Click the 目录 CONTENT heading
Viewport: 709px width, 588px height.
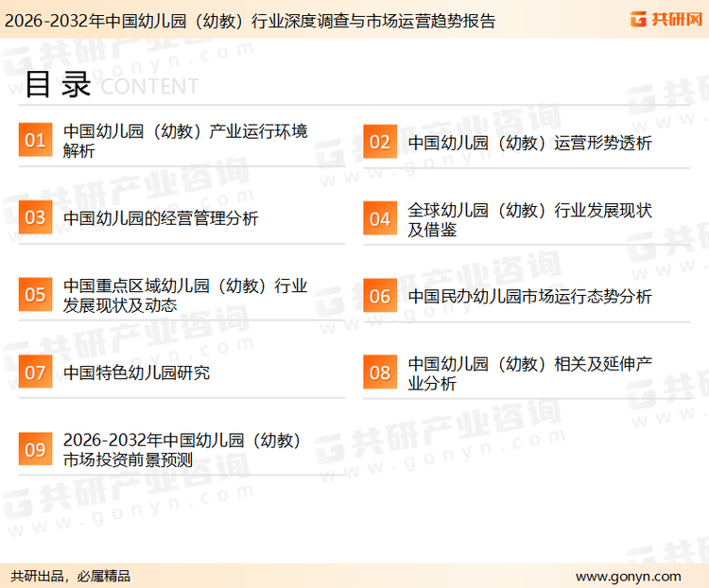point(111,85)
